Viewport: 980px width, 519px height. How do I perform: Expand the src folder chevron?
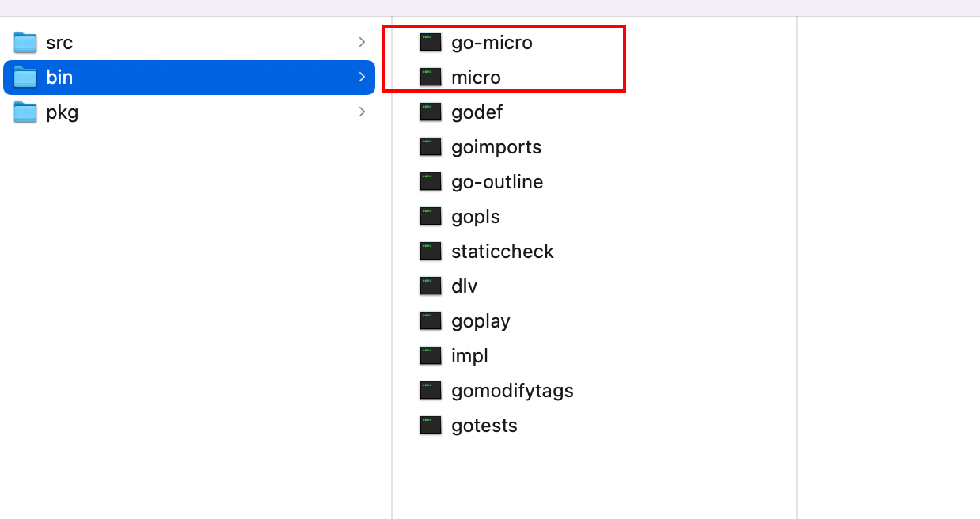(362, 43)
